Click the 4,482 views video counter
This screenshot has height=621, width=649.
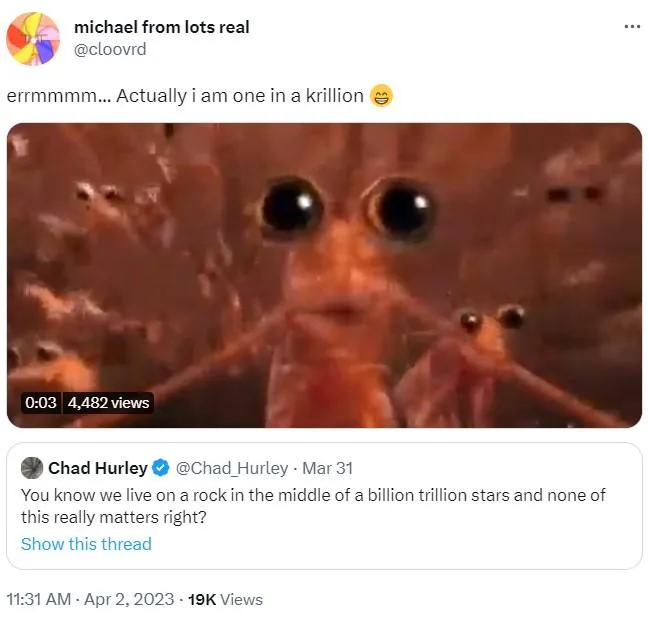coord(108,403)
